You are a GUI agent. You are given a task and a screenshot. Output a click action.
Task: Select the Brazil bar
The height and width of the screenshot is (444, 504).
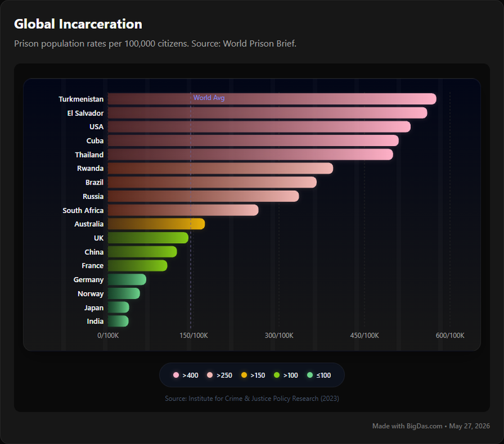(x=212, y=182)
